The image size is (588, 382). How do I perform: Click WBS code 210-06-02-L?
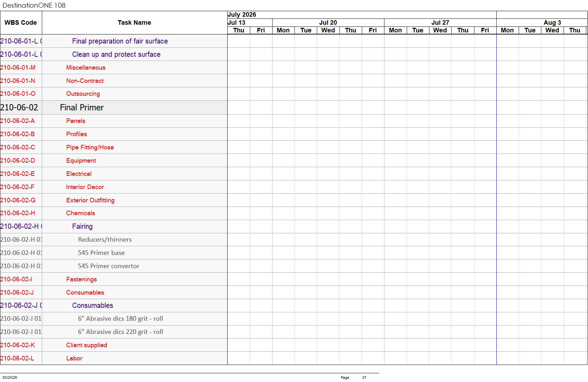(17, 358)
